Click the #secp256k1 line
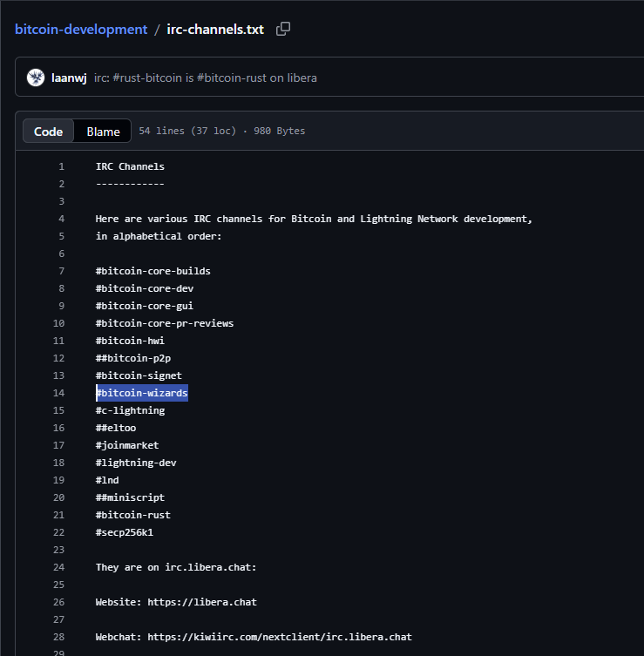The image size is (644, 656). click(x=125, y=532)
